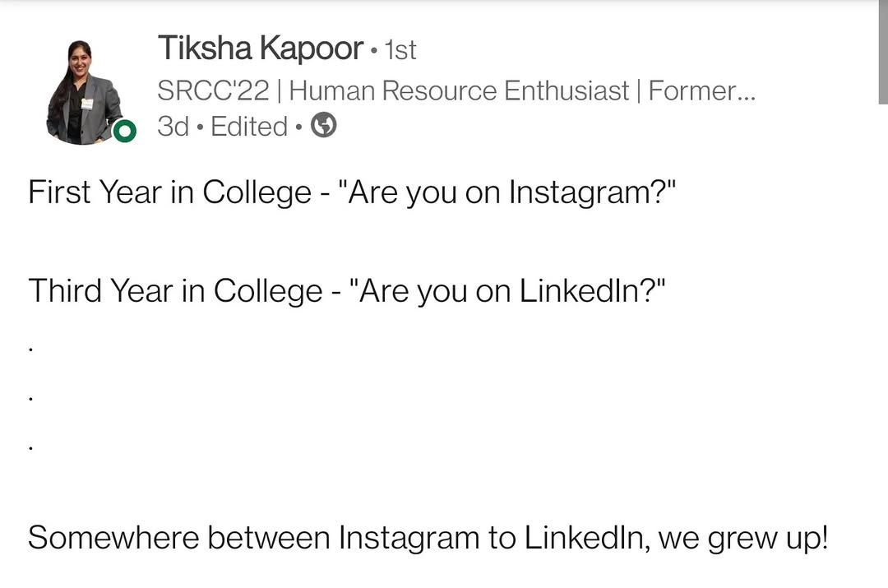This screenshot has width=888, height=588.
Task: Click the "First Year in College" text
Action: pyautogui.click(x=169, y=192)
